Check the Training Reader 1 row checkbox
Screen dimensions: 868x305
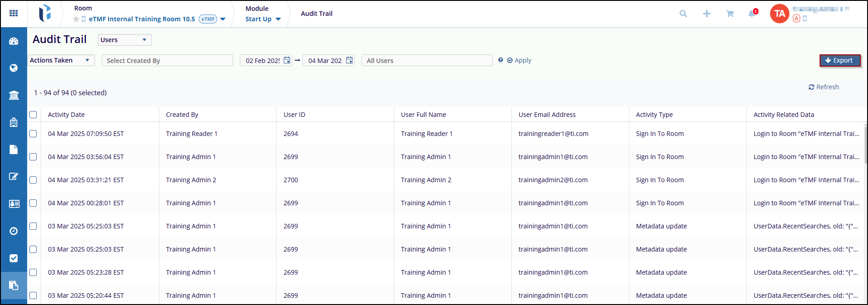[x=33, y=134]
